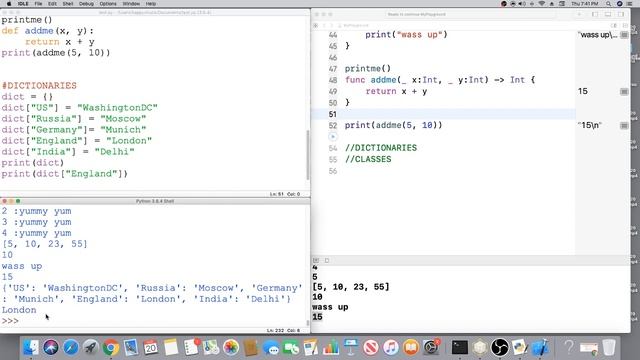640x360 pixels.
Task: Click the Python Shell window title bar
Action: pyautogui.click(x=155, y=201)
